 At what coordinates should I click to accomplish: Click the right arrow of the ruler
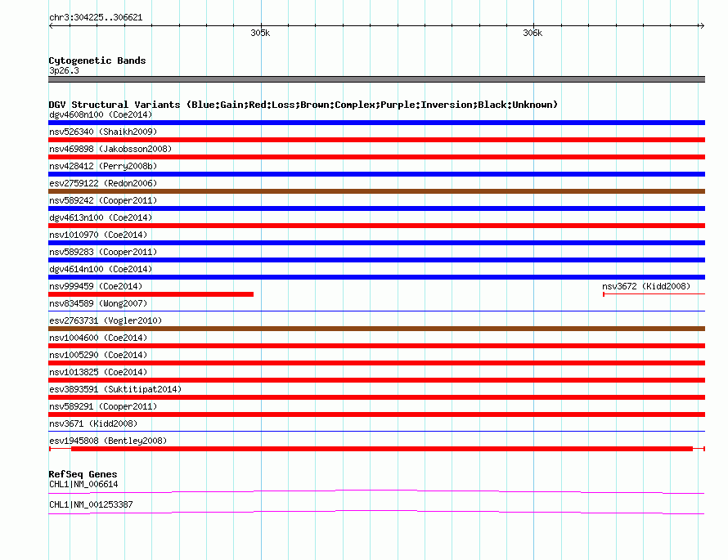(x=702, y=25)
